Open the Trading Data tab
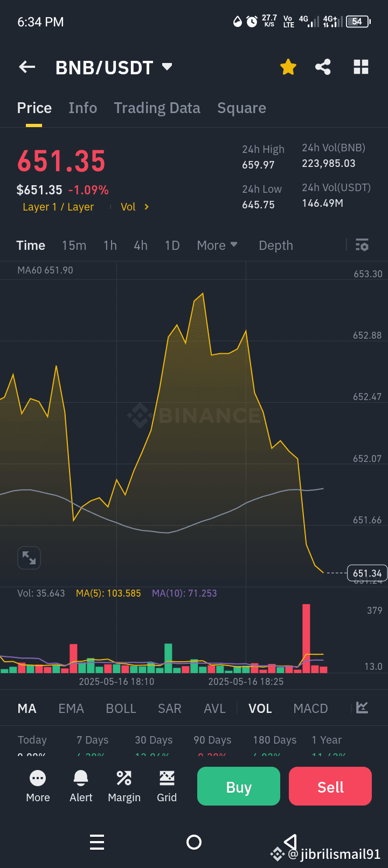The image size is (388, 868). pos(157,108)
